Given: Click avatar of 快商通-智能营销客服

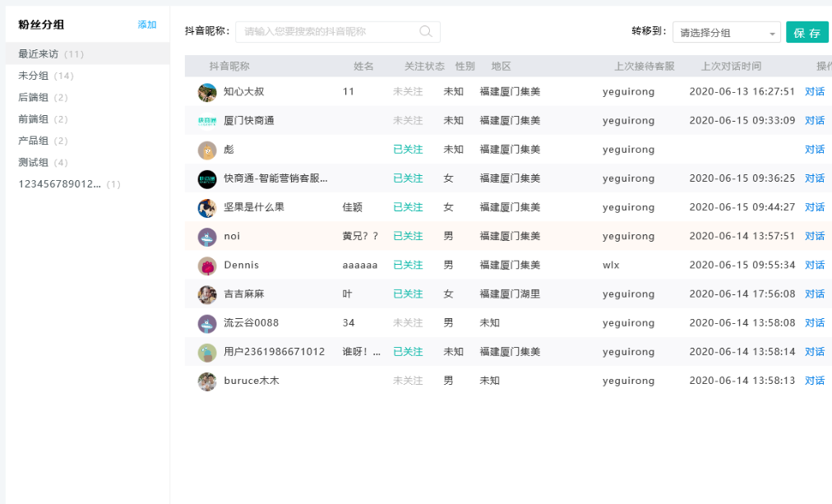Looking at the screenshot, I should tap(207, 178).
